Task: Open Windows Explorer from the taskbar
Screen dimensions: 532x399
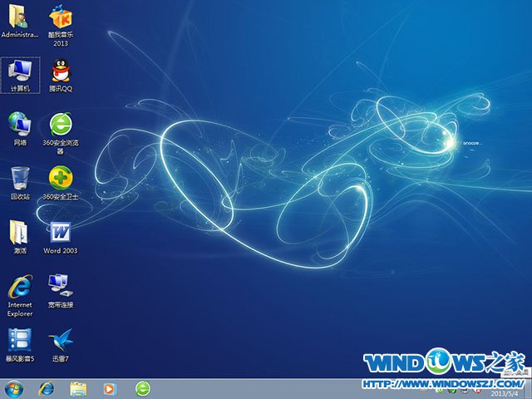Action: click(x=78, y=389)
